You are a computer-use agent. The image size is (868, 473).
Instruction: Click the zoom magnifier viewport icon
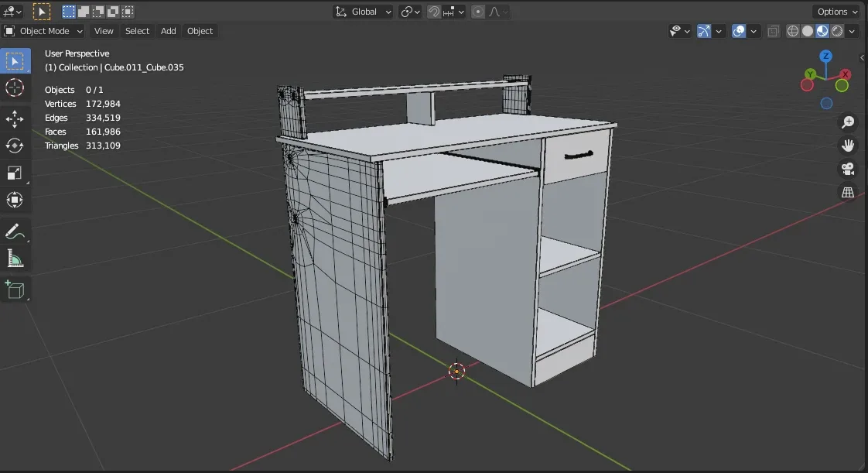pyautogui.click(x=848, y=122)
